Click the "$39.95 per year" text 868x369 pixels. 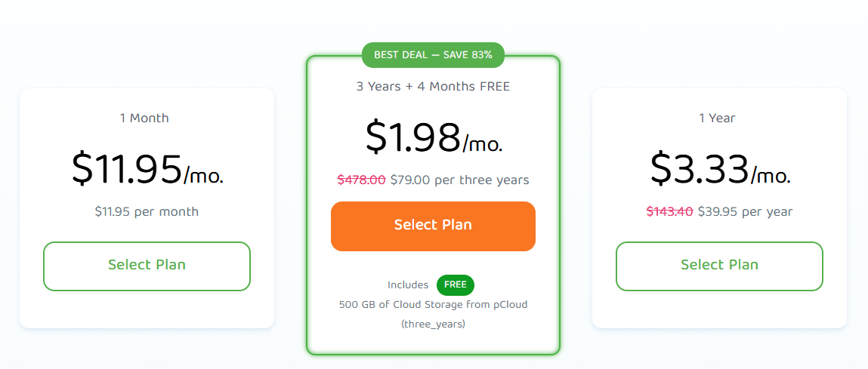[x=745, y=212]
